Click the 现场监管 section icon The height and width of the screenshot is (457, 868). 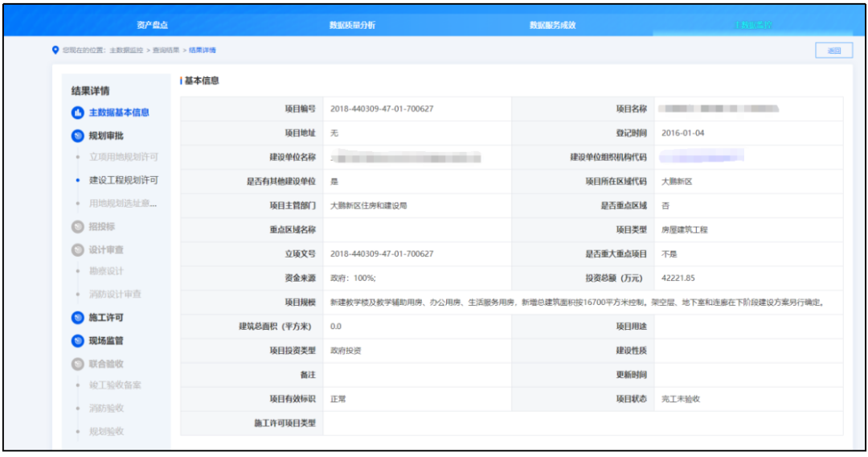(78, 341)
